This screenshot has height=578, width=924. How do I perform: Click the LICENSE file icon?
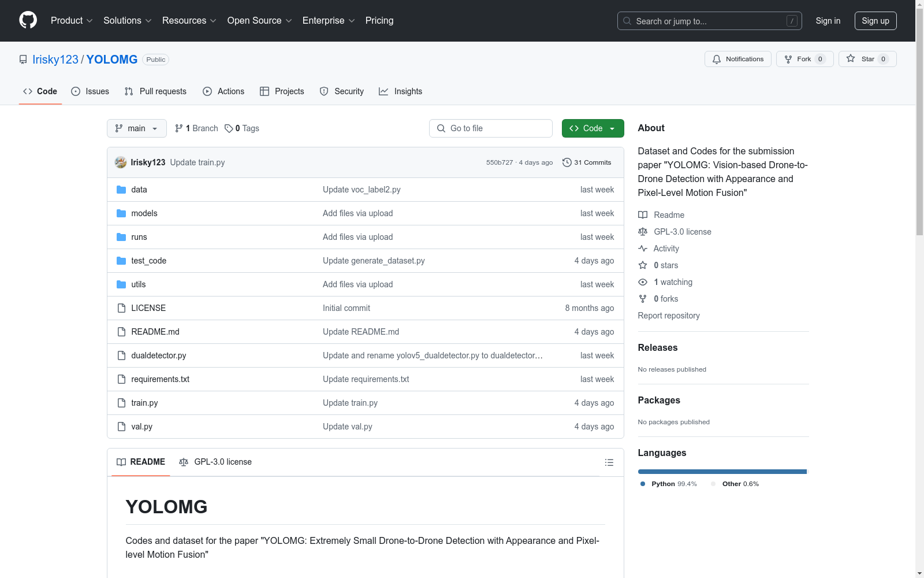pos(121,308)
